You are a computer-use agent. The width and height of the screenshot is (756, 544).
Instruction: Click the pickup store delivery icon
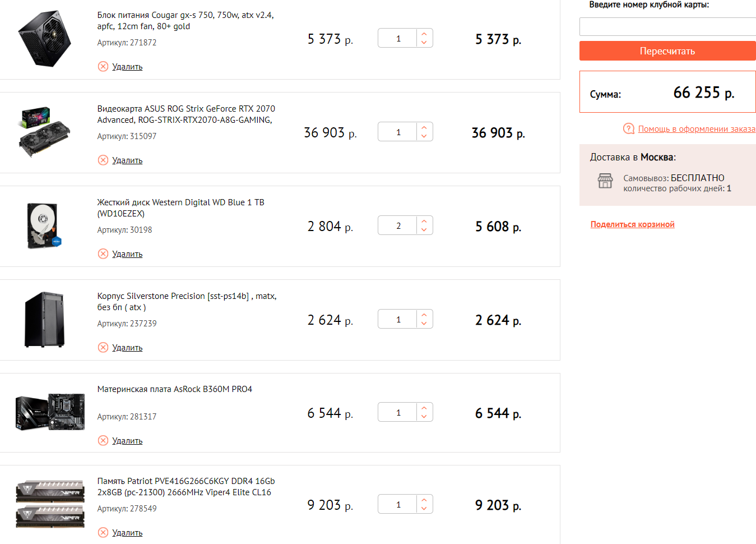coord(605,181)
